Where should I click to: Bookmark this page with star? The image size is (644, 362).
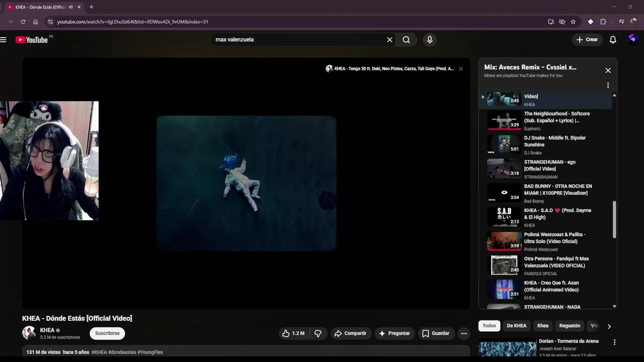(573, 22)
